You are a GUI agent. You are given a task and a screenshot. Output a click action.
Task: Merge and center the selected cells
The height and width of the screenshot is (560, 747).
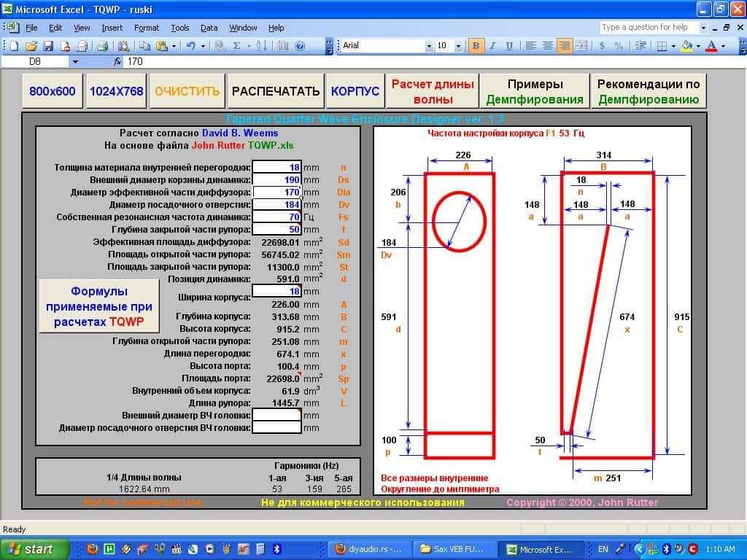click(581, 46)
